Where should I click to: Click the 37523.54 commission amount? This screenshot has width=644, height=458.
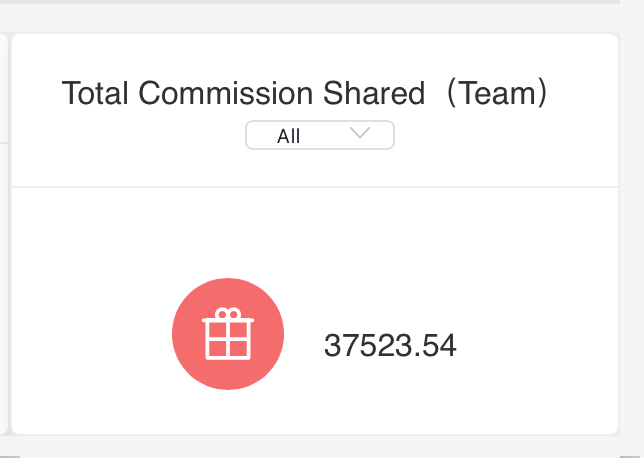390,345
